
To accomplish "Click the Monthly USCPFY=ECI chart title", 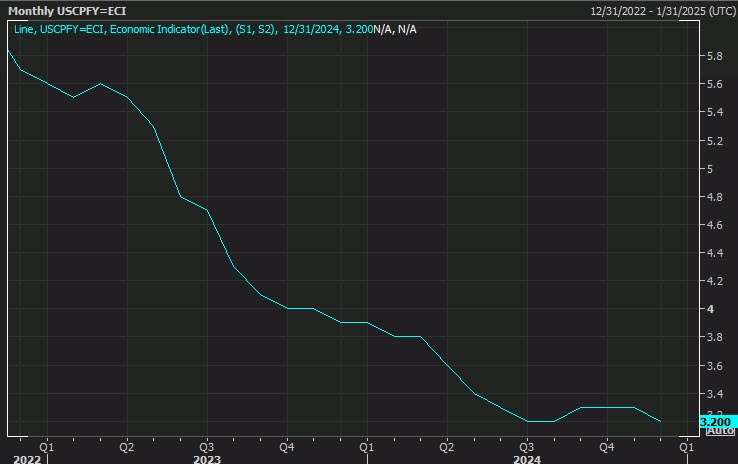I will coord(63,10).
